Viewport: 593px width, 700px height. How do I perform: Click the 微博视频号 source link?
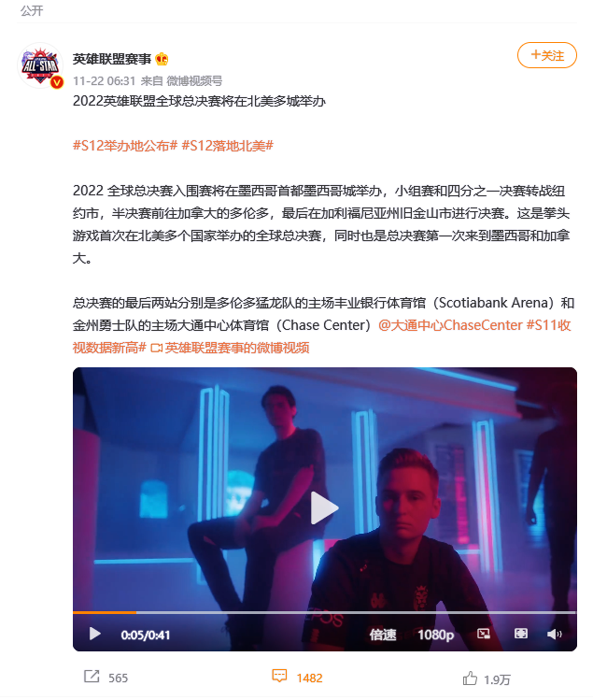194,80
